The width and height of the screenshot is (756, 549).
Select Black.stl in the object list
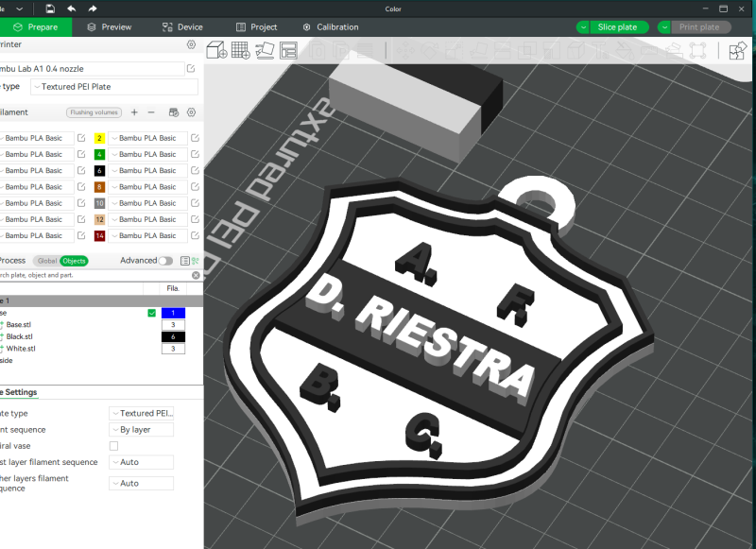coord(20,336)
